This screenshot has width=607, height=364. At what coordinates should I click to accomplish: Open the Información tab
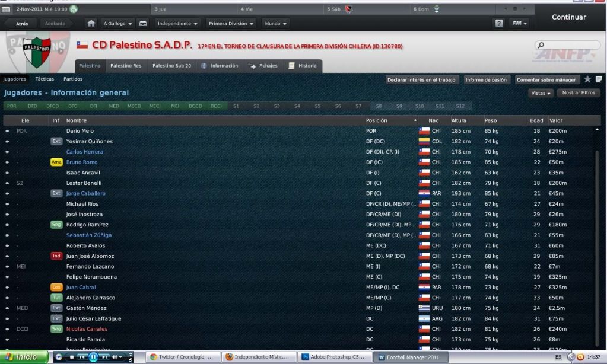point(220,66)
